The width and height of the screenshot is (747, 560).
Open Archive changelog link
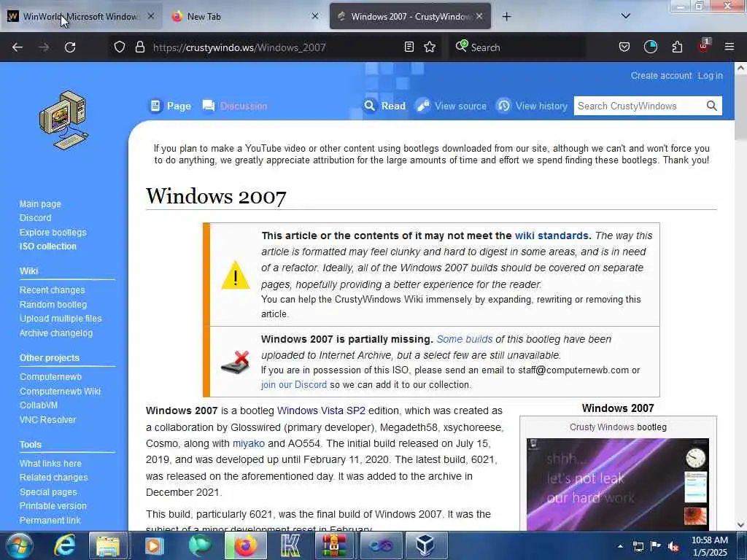point(55,332)
